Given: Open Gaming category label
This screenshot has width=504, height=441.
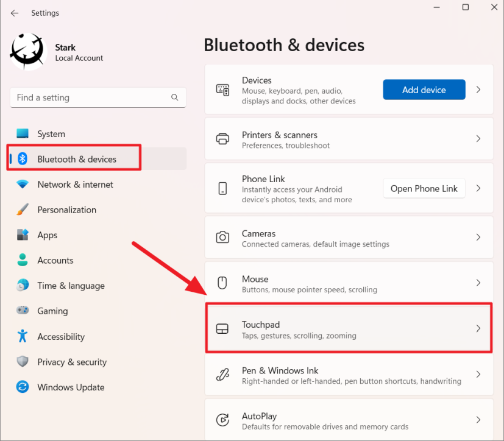Looking at the screenshot, I should (x=52, y=311).
